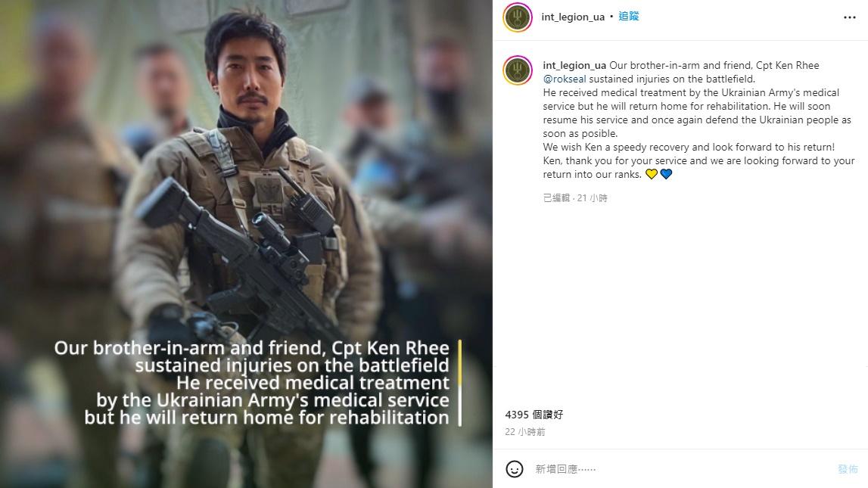Click the 已編輯 edited label
868x488 pixels.
[x=556, y=198]
